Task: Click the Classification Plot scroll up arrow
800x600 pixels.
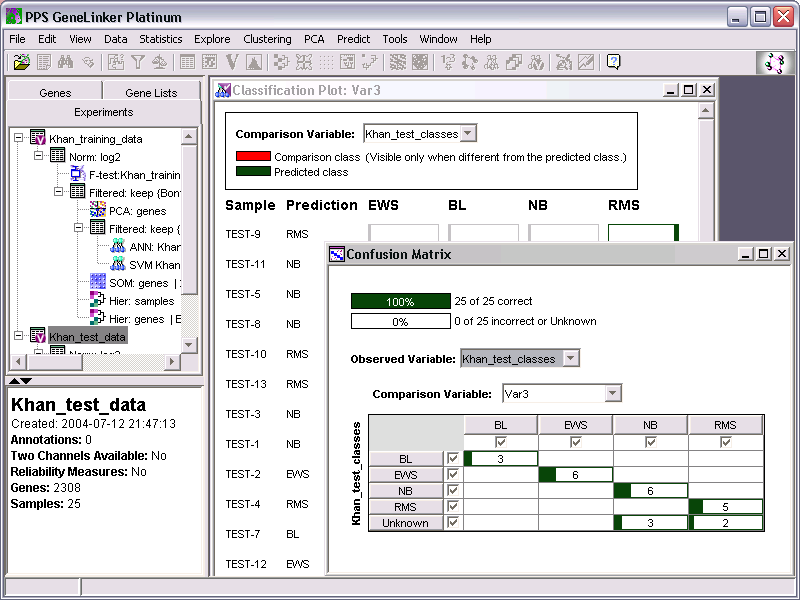Action: click(x=706, y=111)
